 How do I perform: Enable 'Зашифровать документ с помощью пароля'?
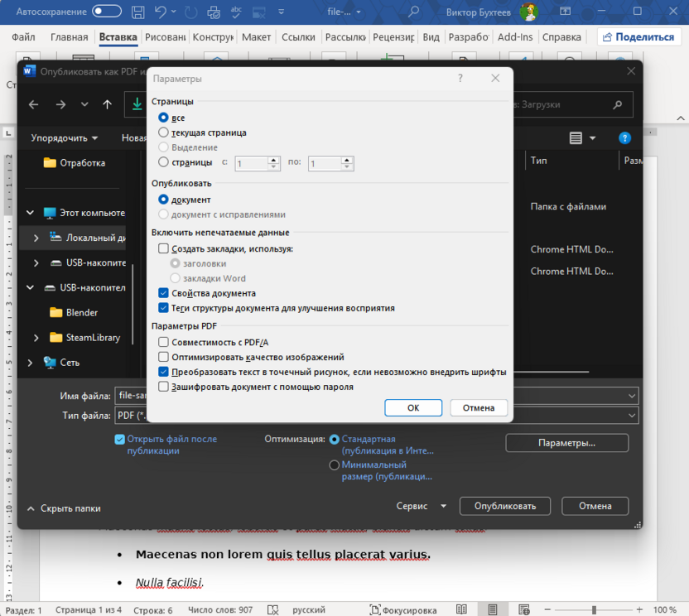tap(163, 387)
